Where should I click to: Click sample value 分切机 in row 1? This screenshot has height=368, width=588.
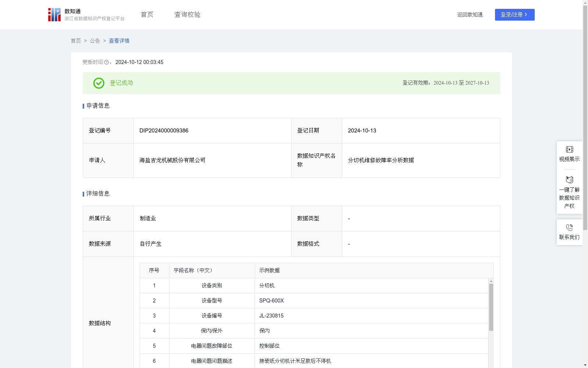(x=267, y=286)
